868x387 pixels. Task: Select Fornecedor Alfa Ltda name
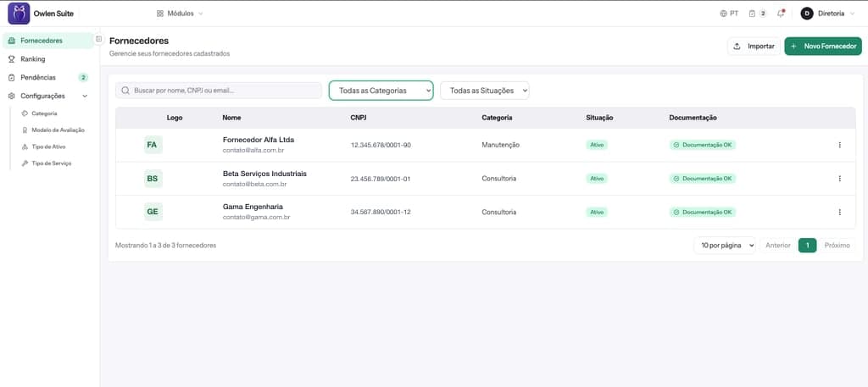tap(259, 140)
